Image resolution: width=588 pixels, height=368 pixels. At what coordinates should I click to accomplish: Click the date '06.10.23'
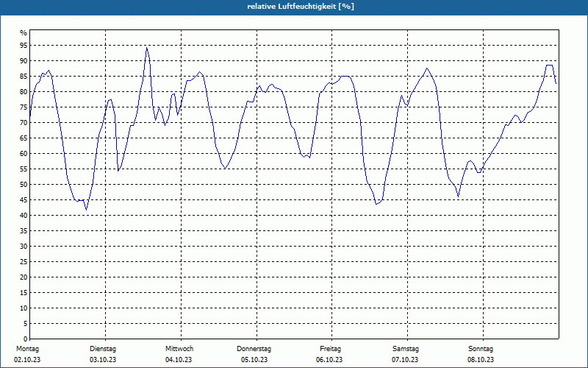click(329, 360)
